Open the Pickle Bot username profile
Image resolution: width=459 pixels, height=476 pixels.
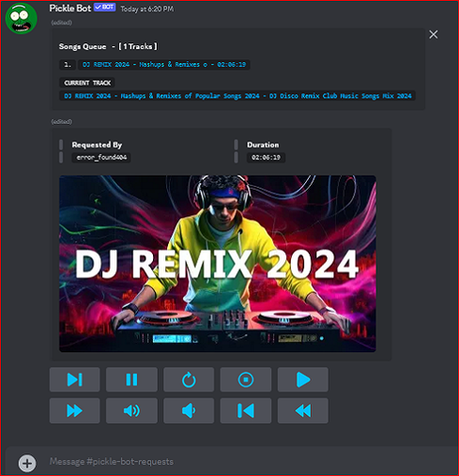70,8
